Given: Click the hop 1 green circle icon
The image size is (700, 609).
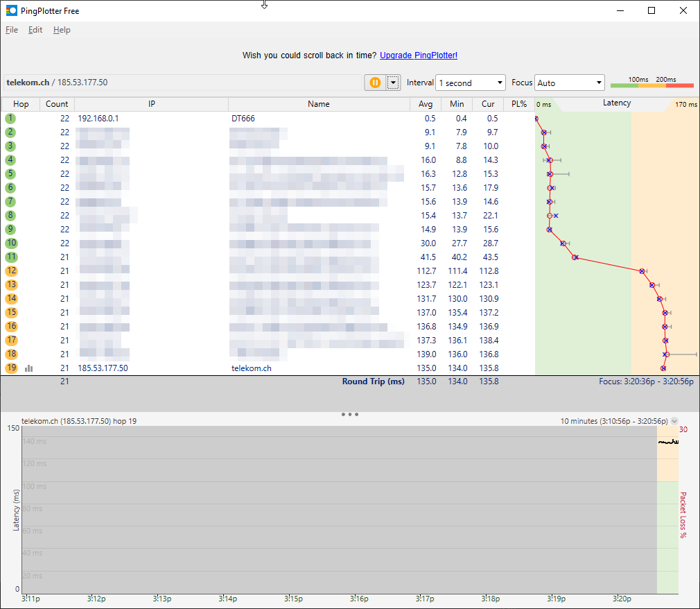Looking at the screenshot, I should click(x=10, y=119).
